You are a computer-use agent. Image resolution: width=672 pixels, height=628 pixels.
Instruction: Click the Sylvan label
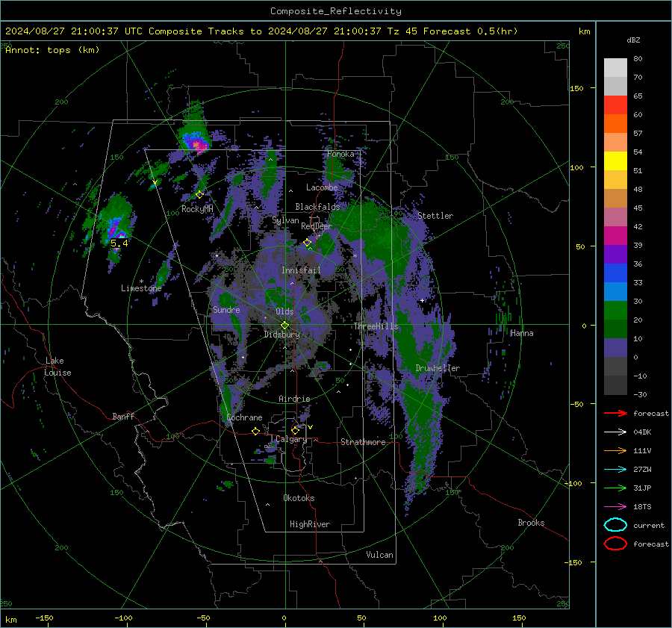point(285,220)
